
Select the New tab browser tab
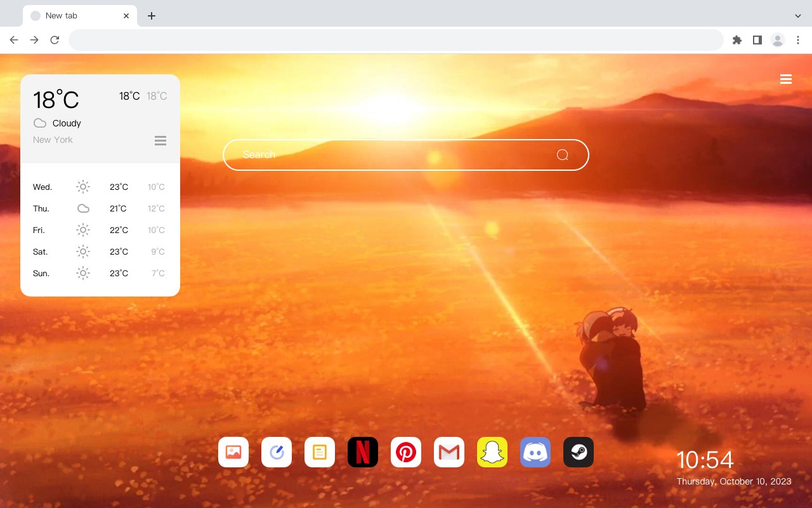click(80, 16)
